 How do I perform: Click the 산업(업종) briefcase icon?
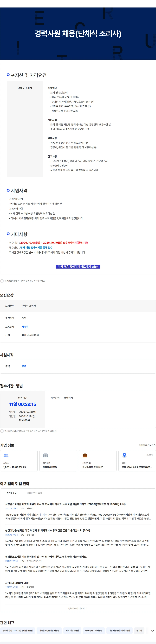click(x=85, y=455)
